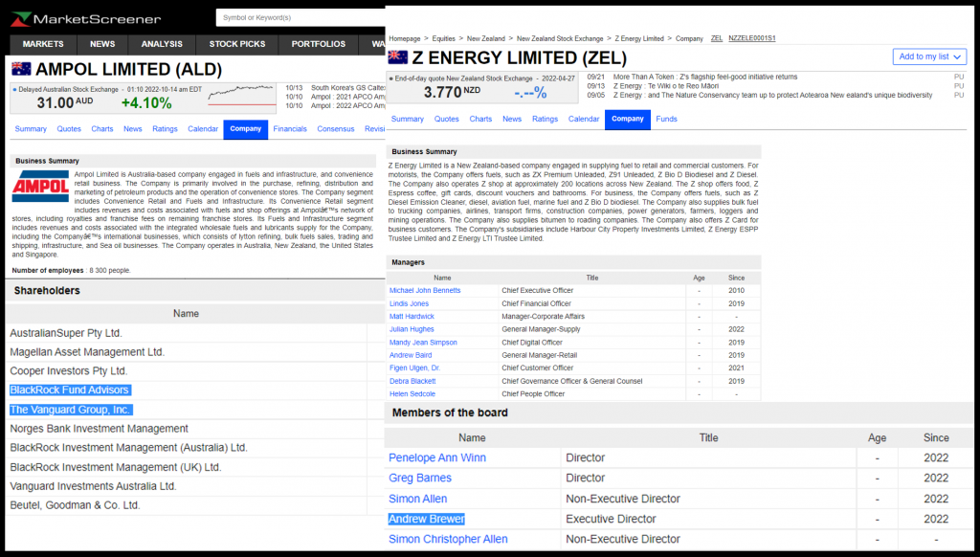980x557 pixels.
Task: Open The Nature Conservancy news headline
Action: pos(772,96)
